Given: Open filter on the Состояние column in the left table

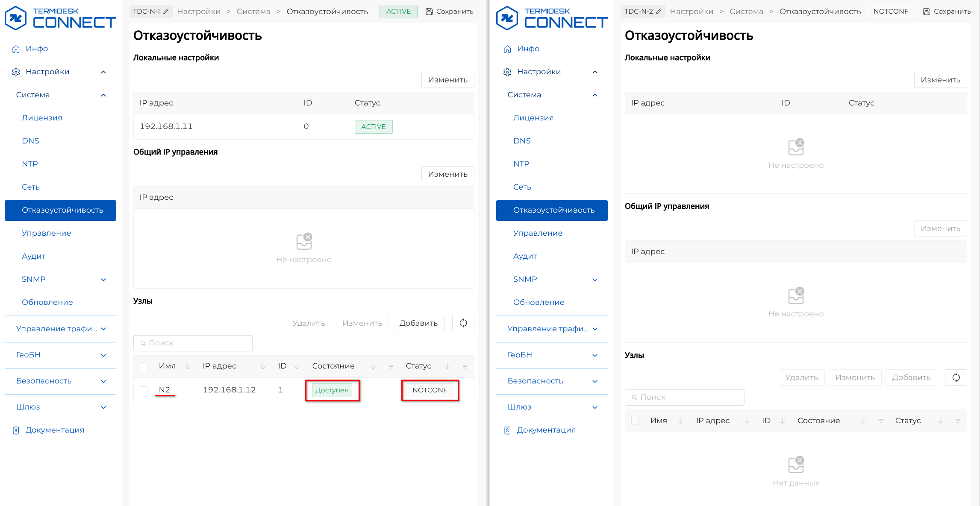Looking at the screenshot, I should pos(391,366).
